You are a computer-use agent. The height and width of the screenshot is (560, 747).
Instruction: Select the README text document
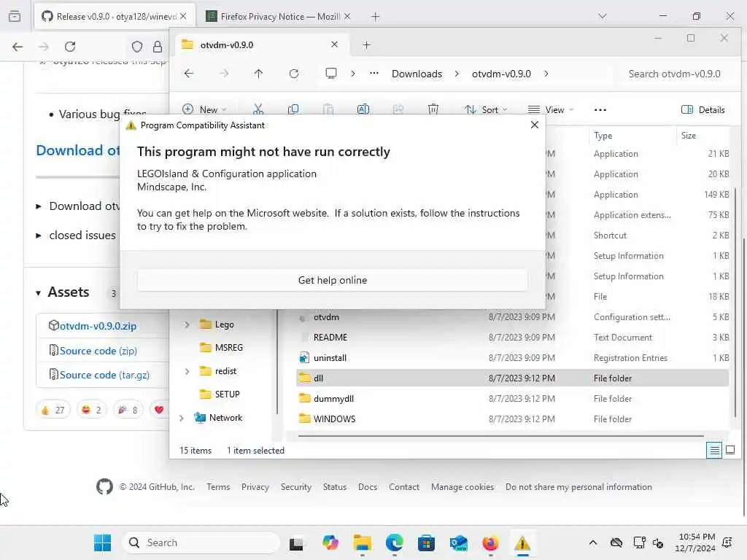(x=512, y=338)
